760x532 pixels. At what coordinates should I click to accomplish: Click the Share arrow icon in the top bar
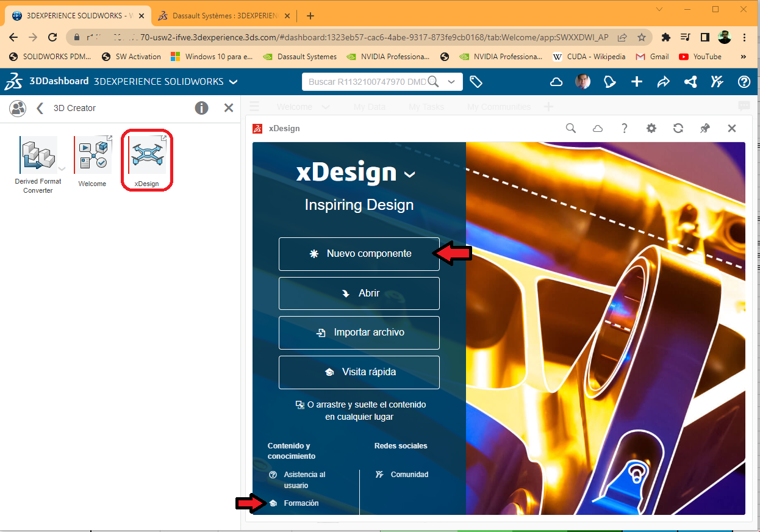[x=664, y=82]
